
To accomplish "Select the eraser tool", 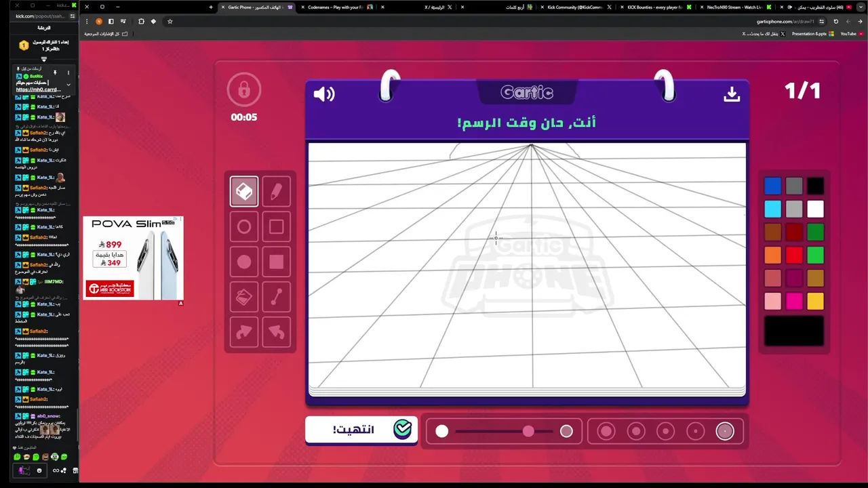I will pos(243,192).
